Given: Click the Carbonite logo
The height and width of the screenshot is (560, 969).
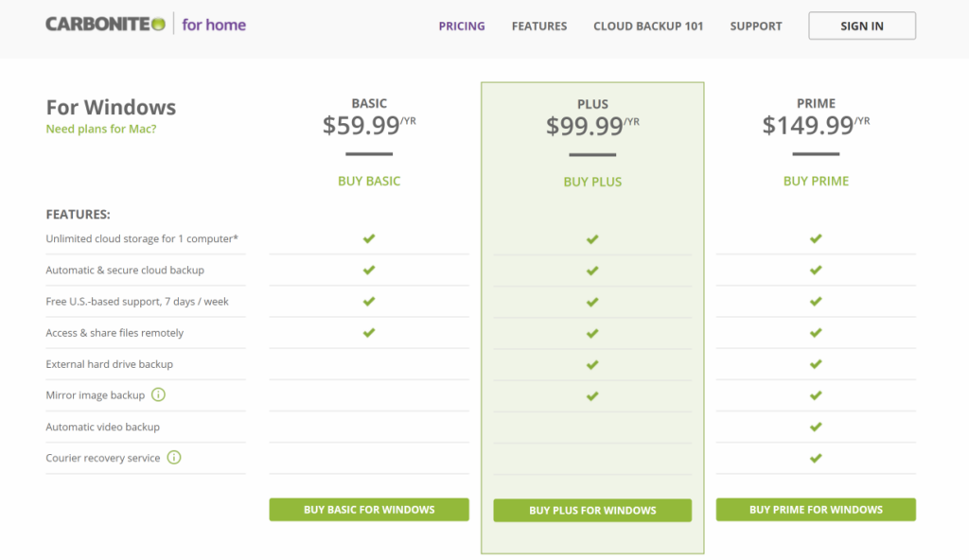Looking at the screenshot, I should pos(100,25).
